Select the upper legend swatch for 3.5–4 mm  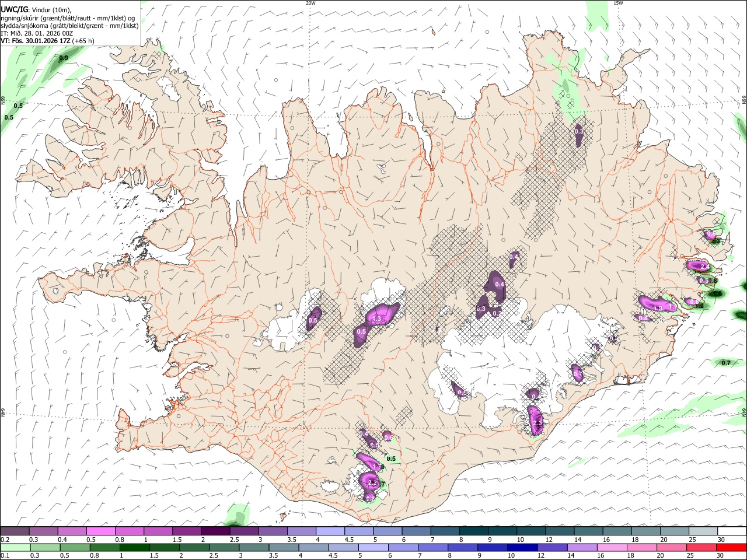pyautogui.click(x=301, y=531)
